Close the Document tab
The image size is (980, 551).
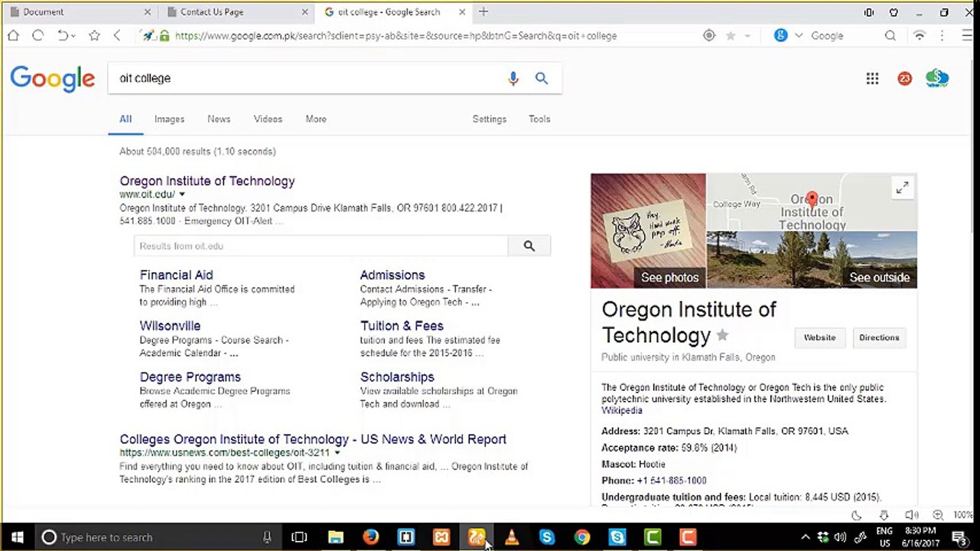pos(148,12)
